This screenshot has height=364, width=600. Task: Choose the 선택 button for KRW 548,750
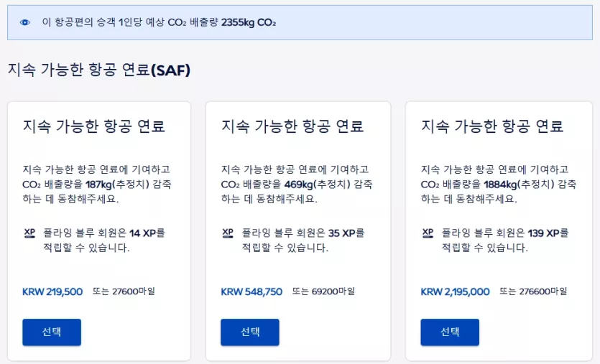pyautogui.click(x=250, y=332)
